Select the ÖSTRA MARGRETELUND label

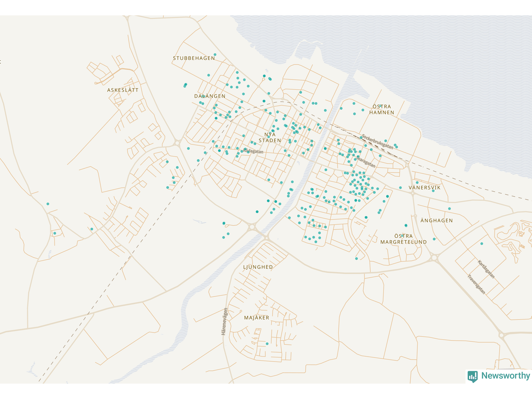[x=404, y=239]
